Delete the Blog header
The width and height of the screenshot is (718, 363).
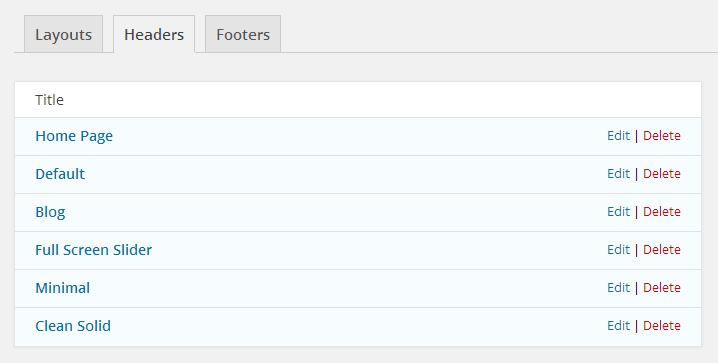tap(662, 211)
